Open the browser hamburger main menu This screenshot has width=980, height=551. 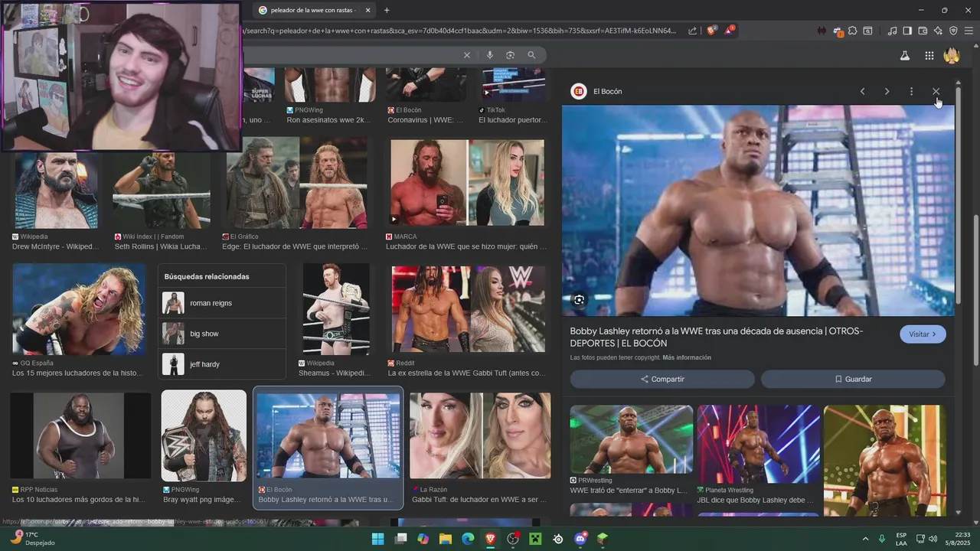[969, 31]
